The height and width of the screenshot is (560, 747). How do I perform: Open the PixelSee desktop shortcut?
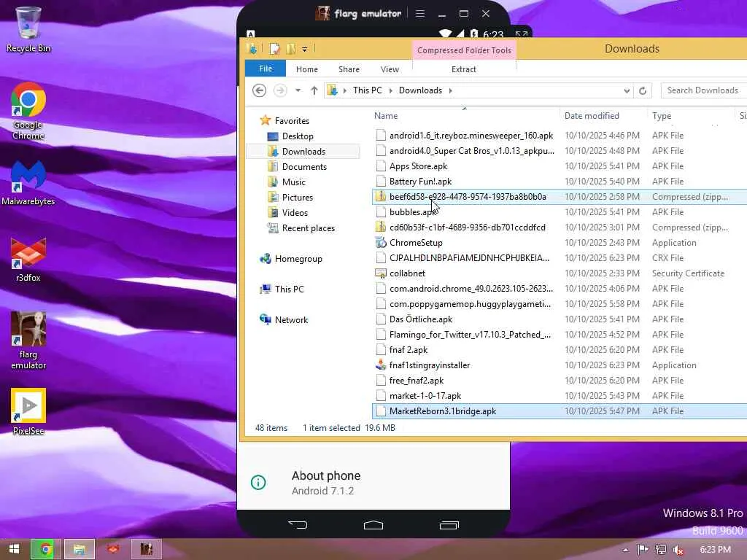pos(28,412)
